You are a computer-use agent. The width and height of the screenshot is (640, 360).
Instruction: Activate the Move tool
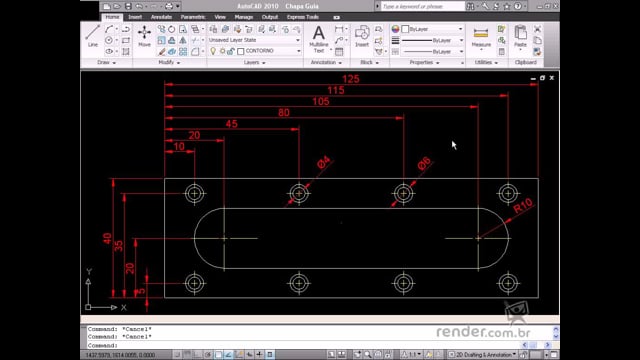[x=144, y=36]
